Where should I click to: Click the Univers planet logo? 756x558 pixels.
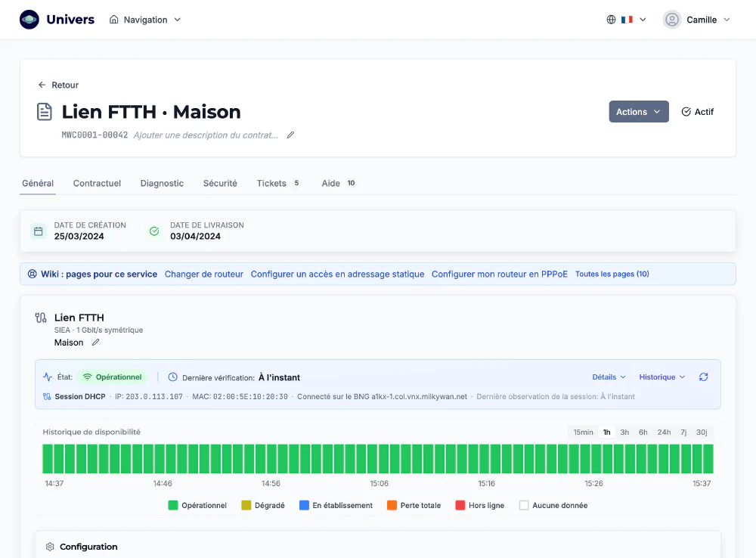(x=29, y=20)
